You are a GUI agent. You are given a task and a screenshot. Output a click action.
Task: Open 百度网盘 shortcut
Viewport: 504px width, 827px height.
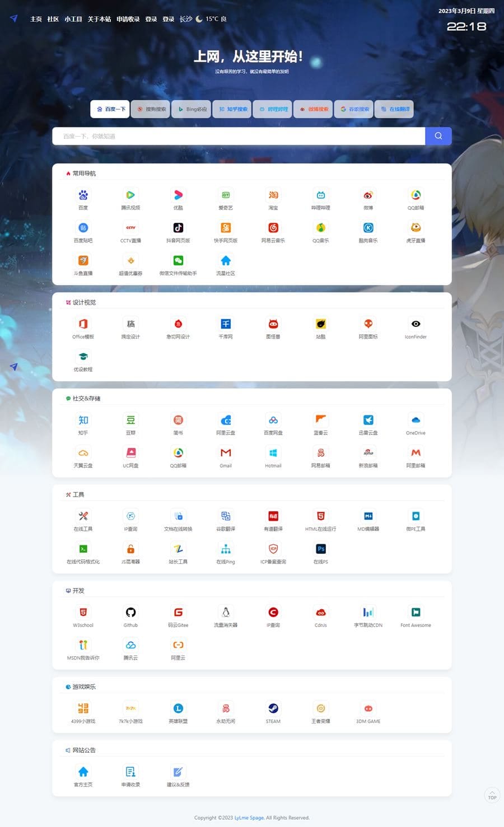tap(273, 424)
